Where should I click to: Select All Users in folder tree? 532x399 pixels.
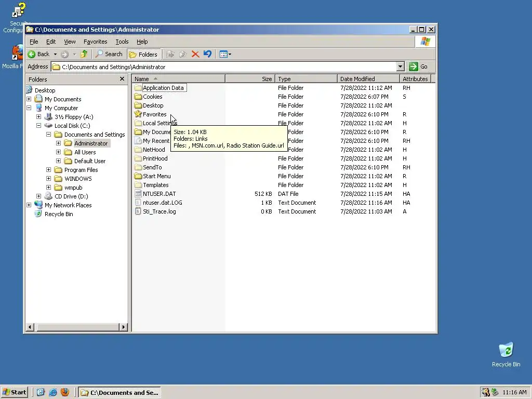click(x=85, y=152)
